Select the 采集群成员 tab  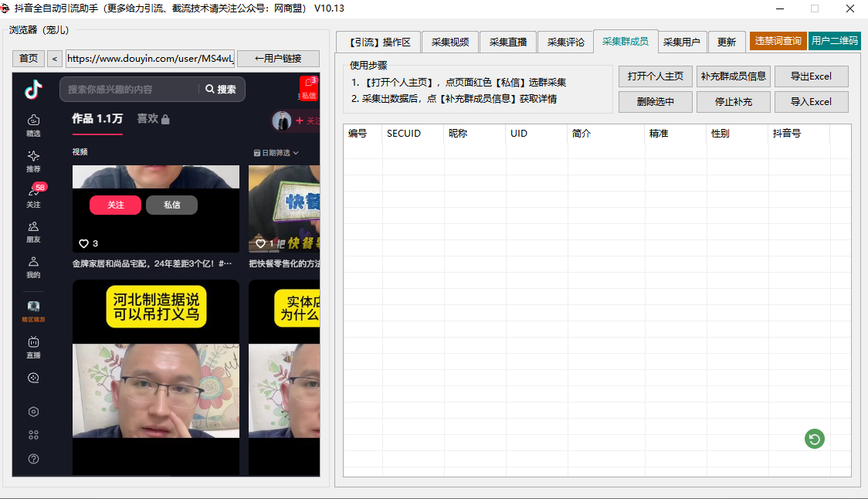[625, 42]
